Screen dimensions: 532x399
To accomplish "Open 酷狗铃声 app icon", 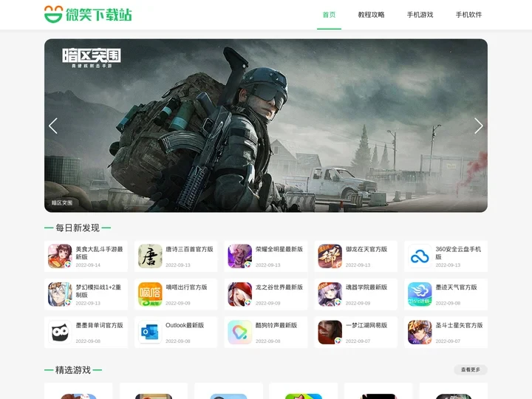I will [240, 332].
